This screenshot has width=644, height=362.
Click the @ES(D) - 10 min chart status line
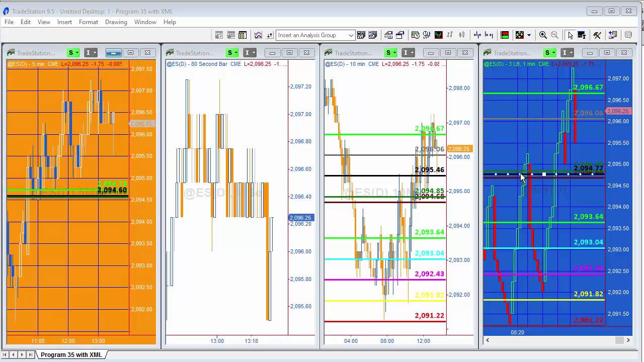(x=385, y=64)
